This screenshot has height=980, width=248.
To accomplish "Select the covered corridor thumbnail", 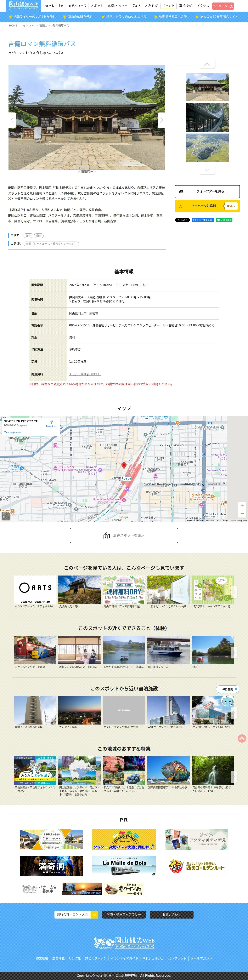I will [x=207, y=117].
